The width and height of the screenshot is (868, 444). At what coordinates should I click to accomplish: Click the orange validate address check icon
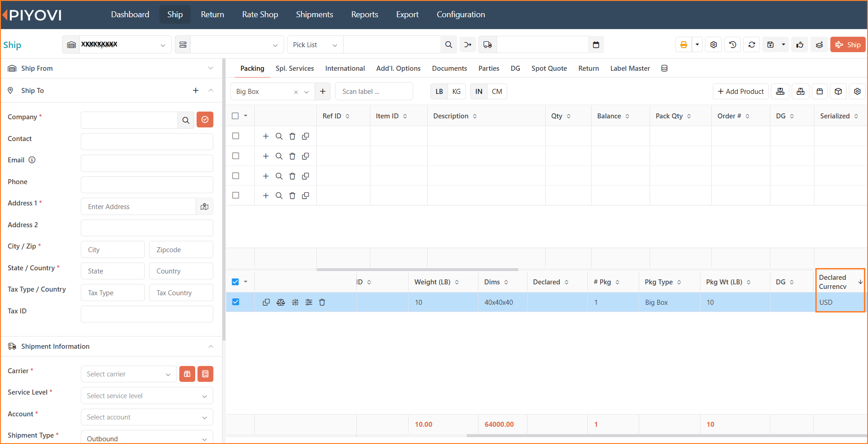click(x=205, y=120)
